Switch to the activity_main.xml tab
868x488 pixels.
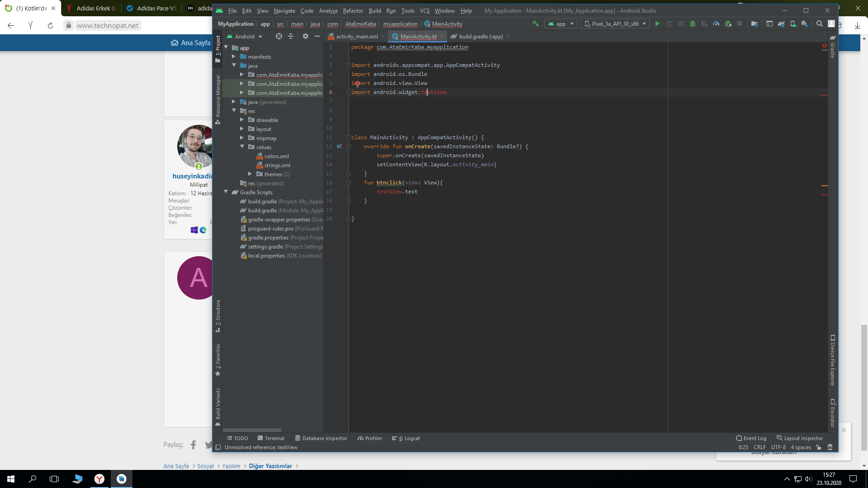point(356,37)
